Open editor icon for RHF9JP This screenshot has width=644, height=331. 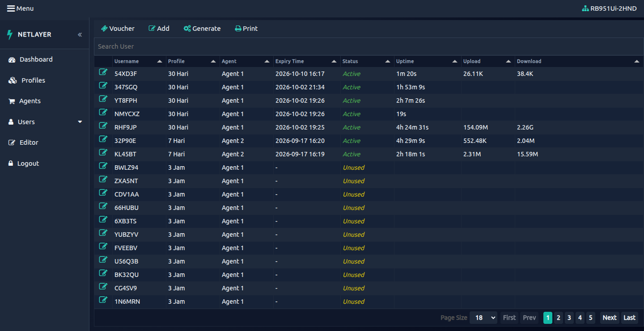[103, 126]
